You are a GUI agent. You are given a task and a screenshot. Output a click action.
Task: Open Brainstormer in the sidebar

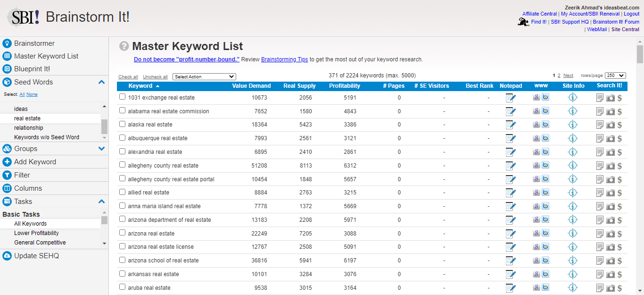(34, 43)
